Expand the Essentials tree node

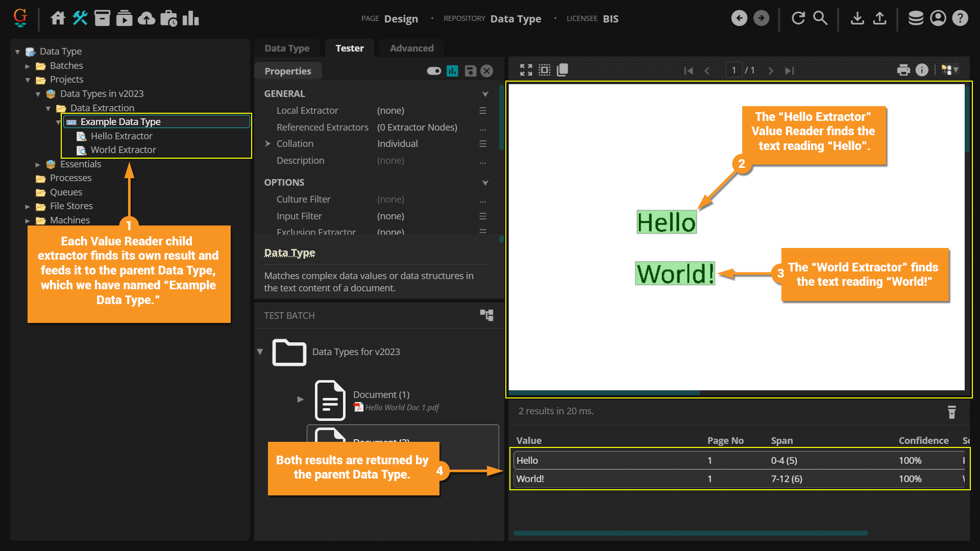click(x=38, y=164)
